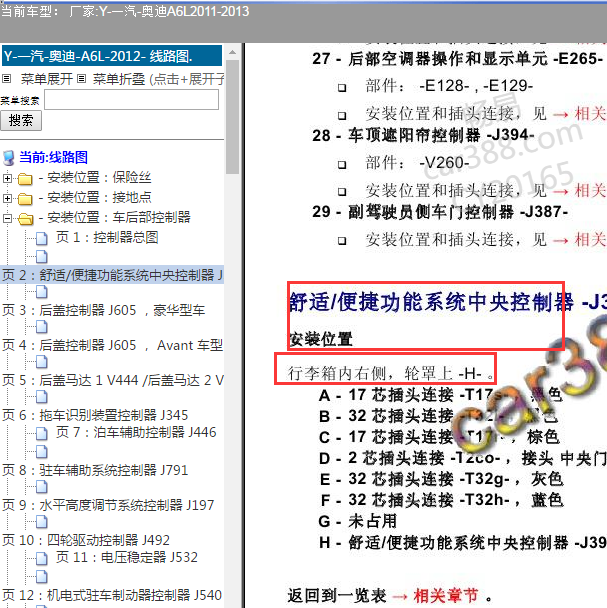The image size is (607, 608).
Task: Open 页 10：四轮驱动控制器 J492
Action: pos(86,540)
